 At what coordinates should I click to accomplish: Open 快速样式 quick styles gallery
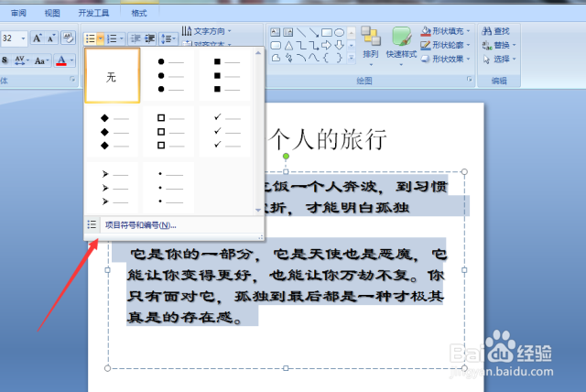[401, 47]
